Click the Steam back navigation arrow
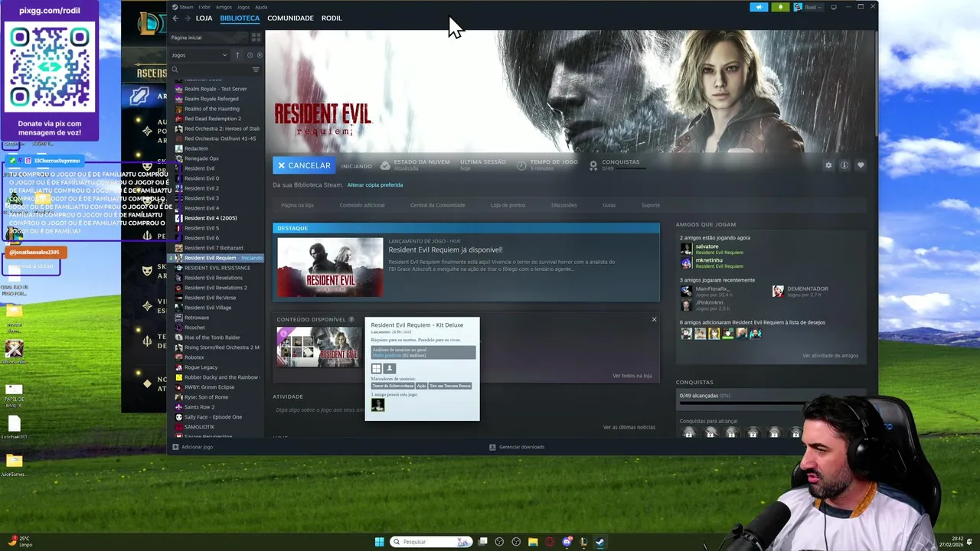Image resolution: width=980 pixels, height=551 pixels. (x=175, y=18)
